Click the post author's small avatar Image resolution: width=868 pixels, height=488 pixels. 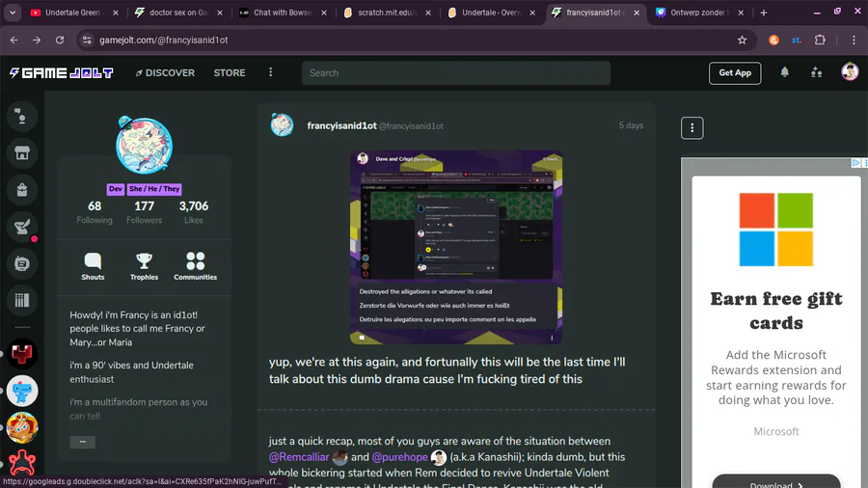pyautogui.click(x=282, y=125)
